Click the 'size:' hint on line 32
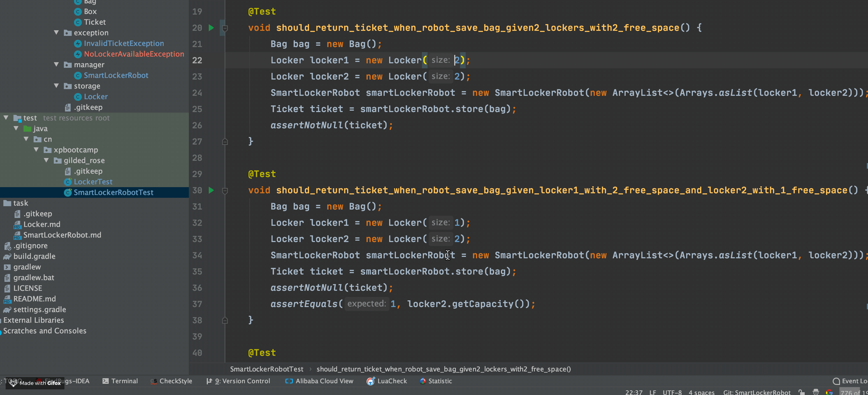 click(440, 222)
